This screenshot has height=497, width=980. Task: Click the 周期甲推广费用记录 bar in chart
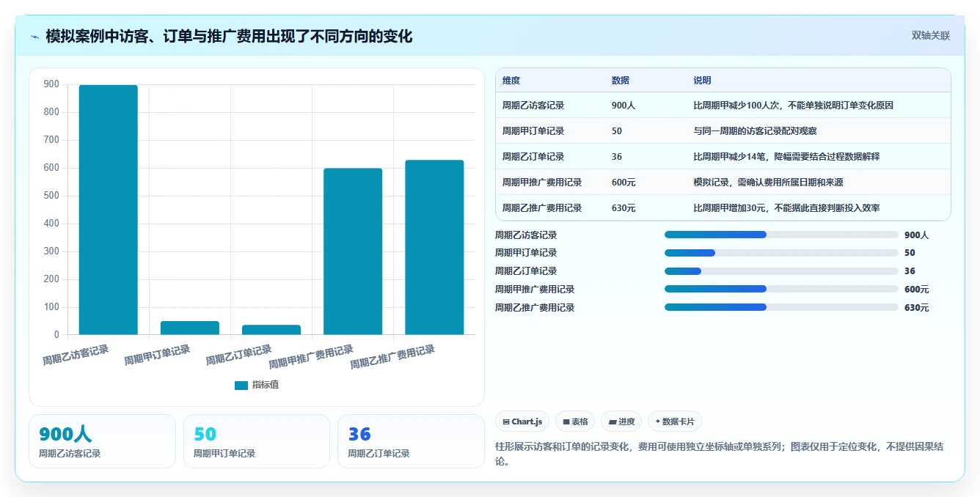tap(353, 251)
